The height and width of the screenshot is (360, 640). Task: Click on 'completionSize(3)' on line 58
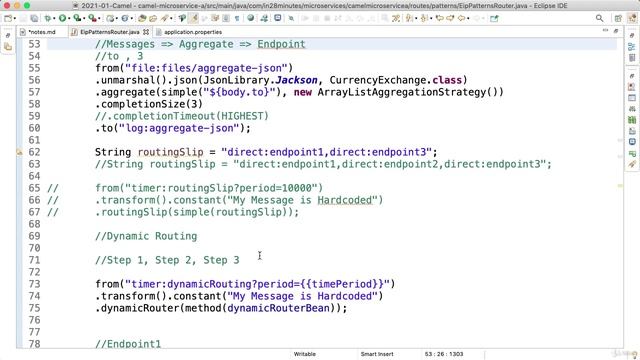(x=151, y=104)
